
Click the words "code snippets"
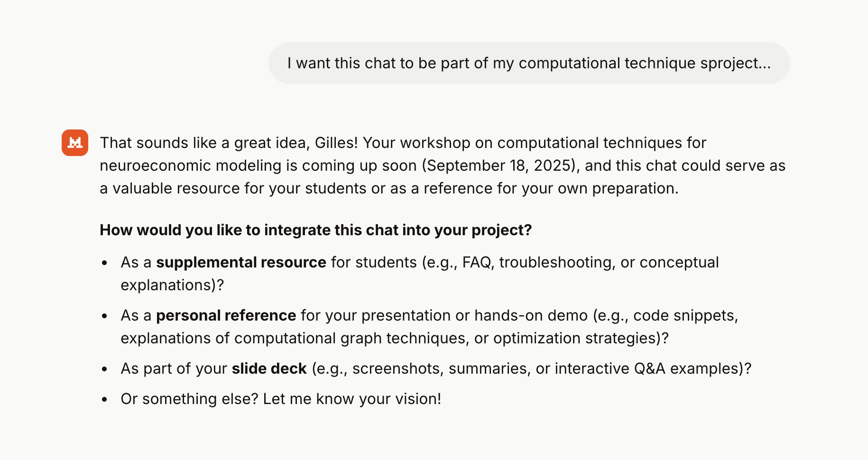tap(684, 315)
